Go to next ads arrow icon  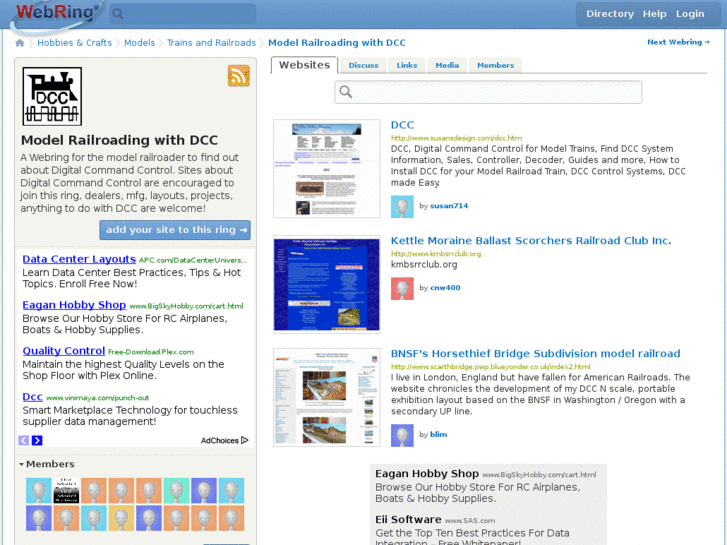pyautogui.click(x=37, y=440)
